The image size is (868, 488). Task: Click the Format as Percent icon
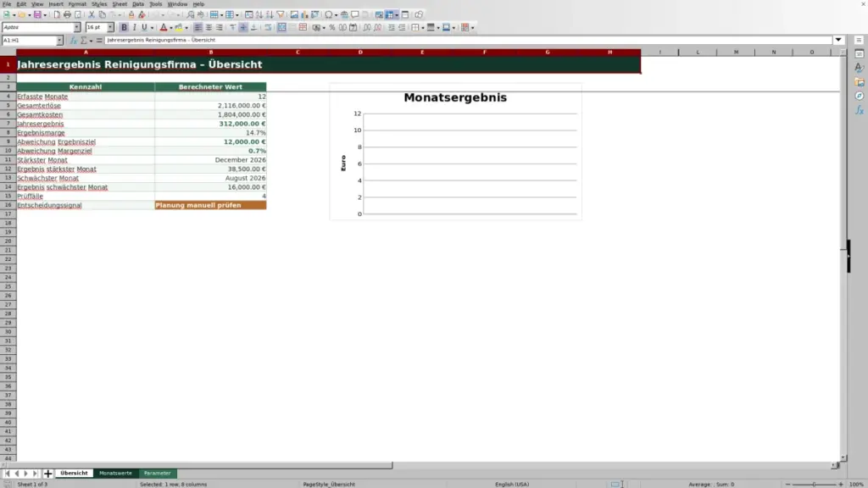pos(332,27)
